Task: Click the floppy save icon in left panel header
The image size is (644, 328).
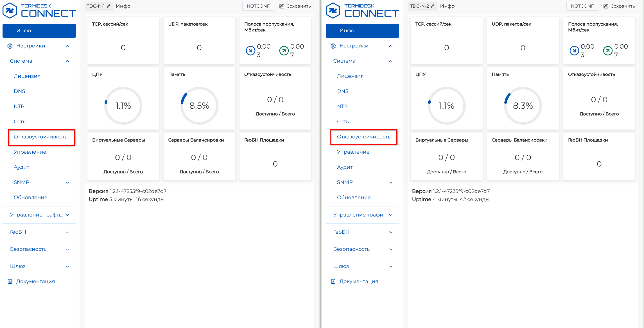Action: pyautogui.click(x=281, y=6)
